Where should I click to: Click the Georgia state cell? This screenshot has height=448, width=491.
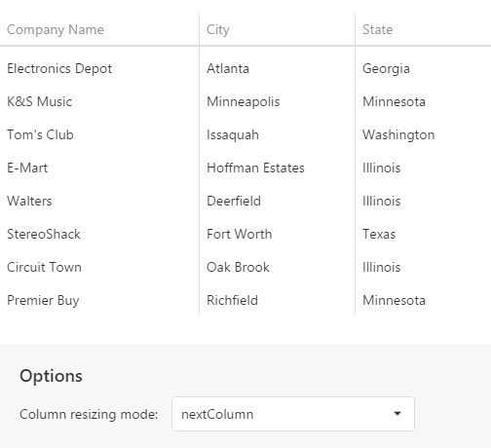click(x=423, y=68)
